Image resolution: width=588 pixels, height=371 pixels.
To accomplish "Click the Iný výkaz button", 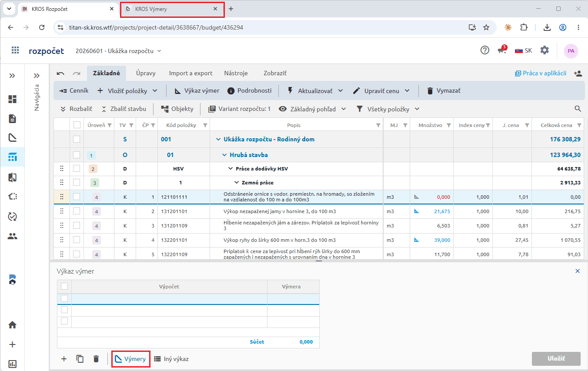I will click(172, 359).
